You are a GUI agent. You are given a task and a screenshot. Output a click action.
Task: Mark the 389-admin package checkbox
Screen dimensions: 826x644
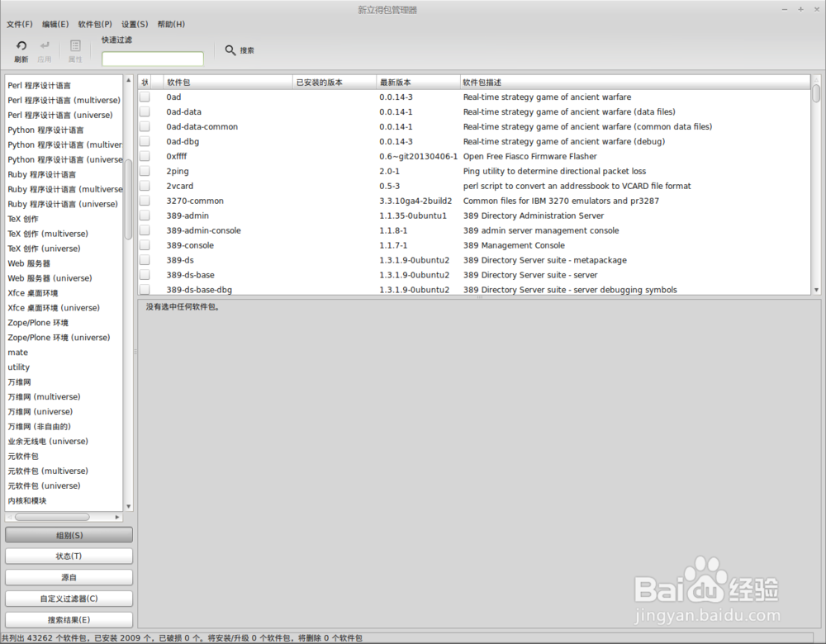144,215
